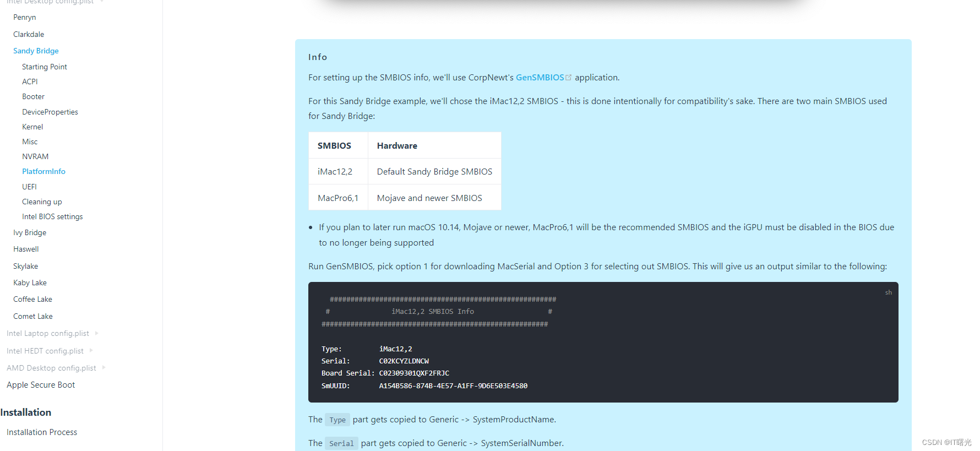Open the Ivy Bridge guide page
The width and height of the screenshot is (980, 451).
click(30, 232)
